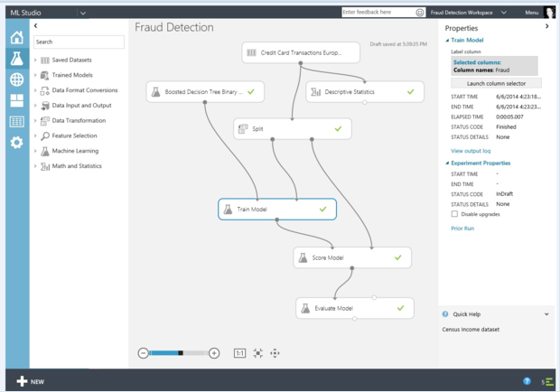This screenshot has width=560, height=392.
Task: Open the Menu in top bar
Action: click(532, 13)
